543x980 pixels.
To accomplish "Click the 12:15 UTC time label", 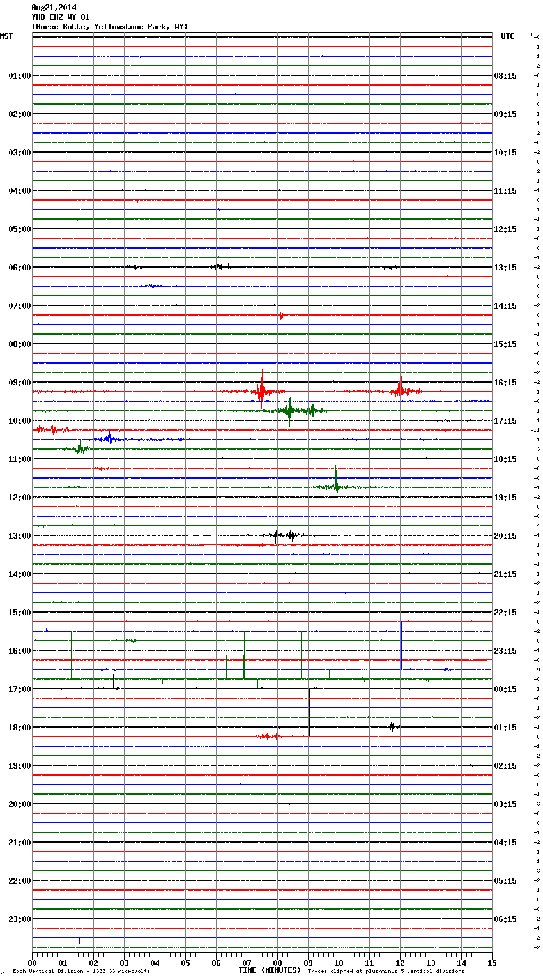I will (x=505, y=229).
